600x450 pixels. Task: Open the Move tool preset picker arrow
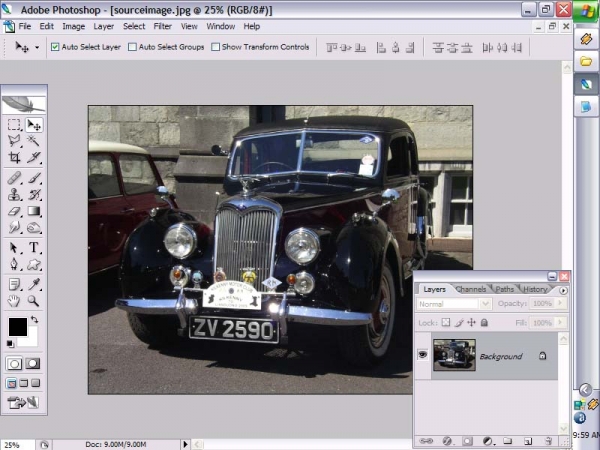pos(37,47)
